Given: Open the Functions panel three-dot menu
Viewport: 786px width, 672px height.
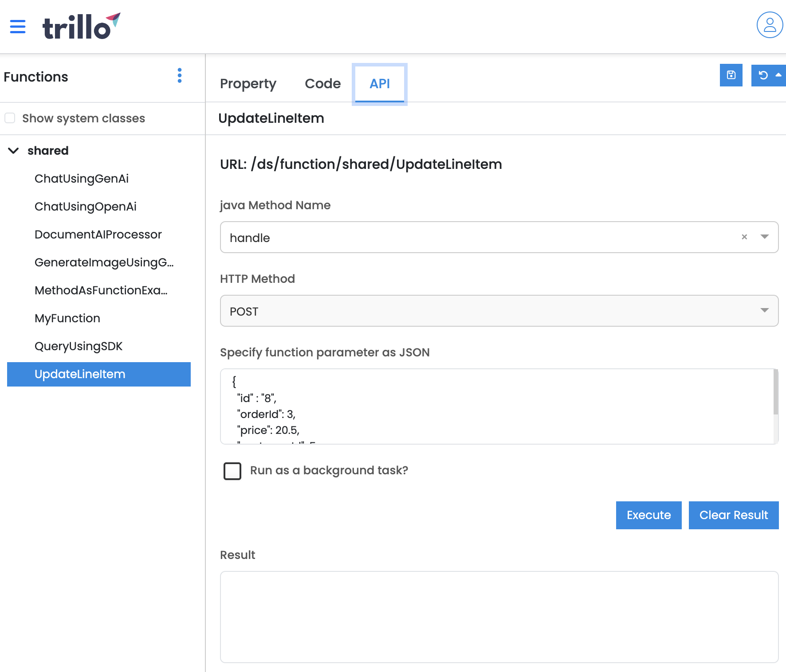Looking at the screenshot, I should point(180,76).
